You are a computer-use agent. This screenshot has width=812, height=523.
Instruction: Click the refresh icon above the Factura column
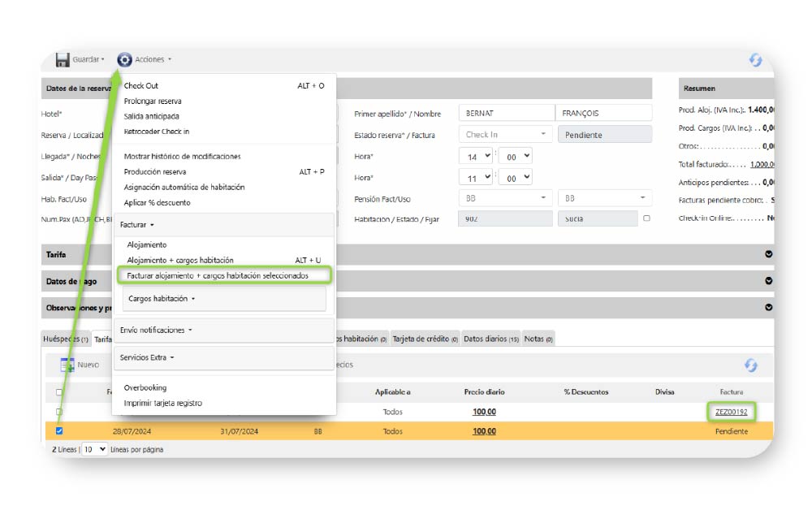751,365
